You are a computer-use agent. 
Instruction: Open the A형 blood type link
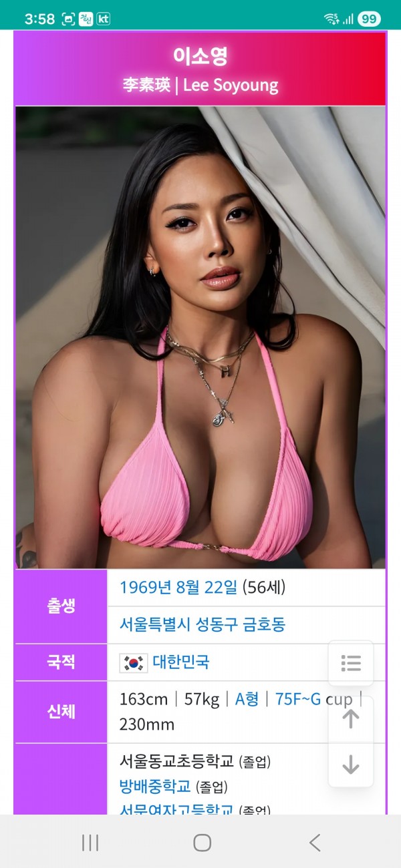[247, 699]
